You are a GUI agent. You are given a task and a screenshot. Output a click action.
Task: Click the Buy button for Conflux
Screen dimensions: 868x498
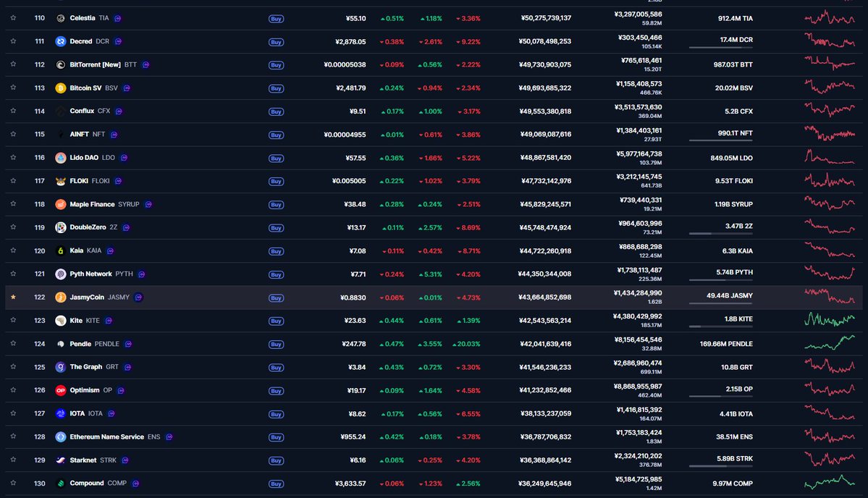pyautogui.click(x=277, y=111)
